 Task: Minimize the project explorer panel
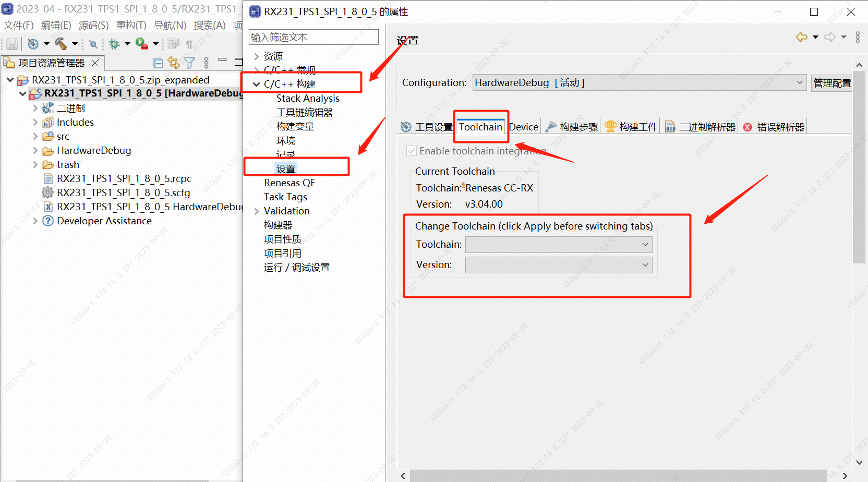click(x=223, y=60)
